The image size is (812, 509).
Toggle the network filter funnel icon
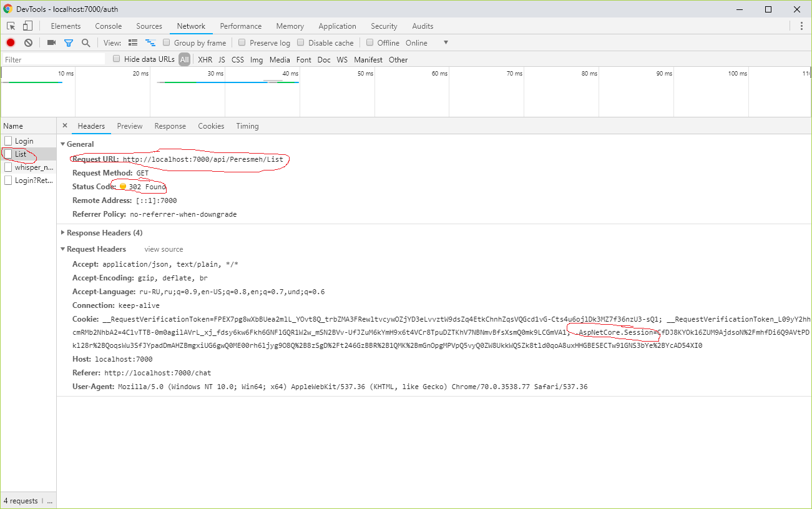point(69,42)
